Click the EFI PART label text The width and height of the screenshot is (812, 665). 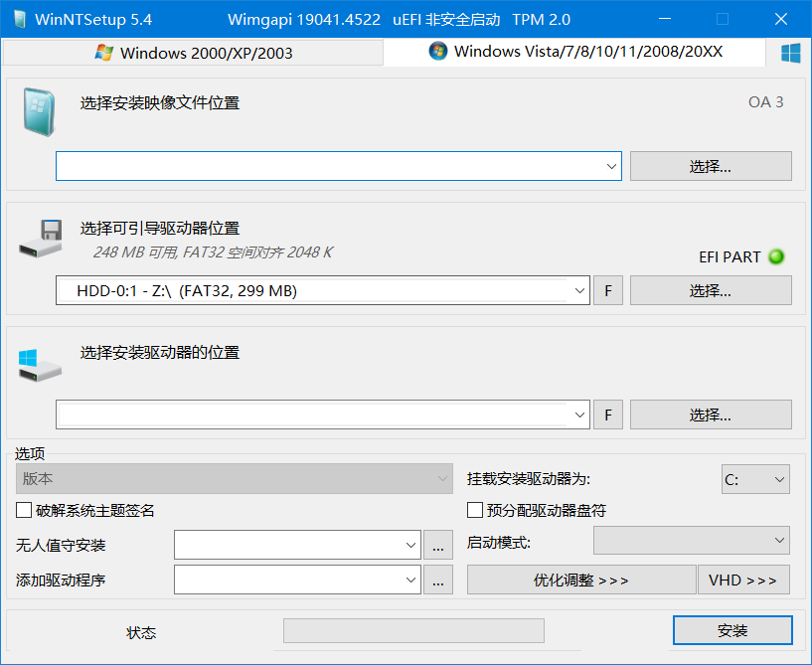click(730, 256)
